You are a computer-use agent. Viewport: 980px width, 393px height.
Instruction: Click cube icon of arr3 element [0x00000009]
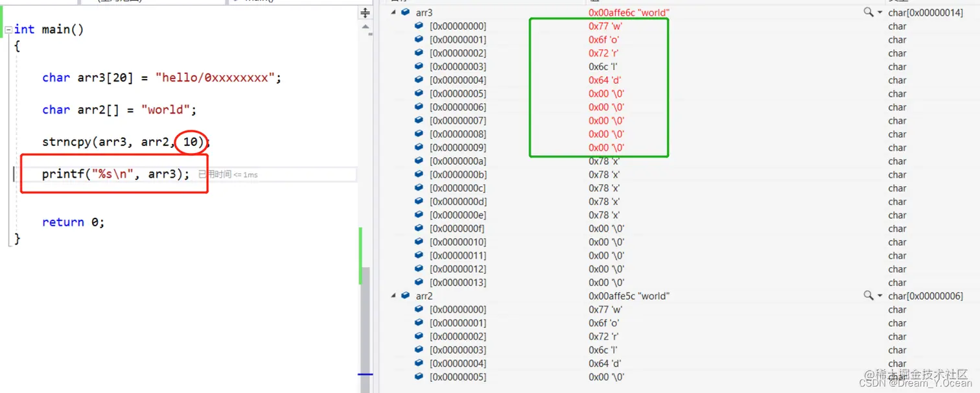(419, 148)
